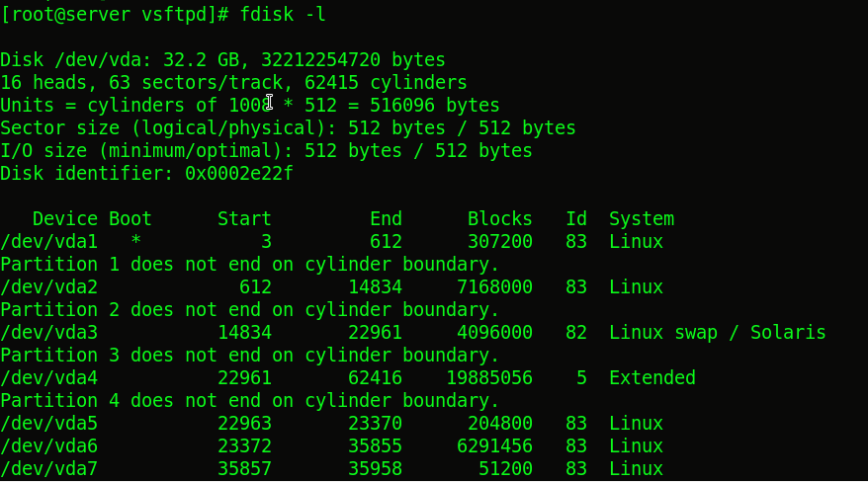Click the "Extended" system type text
The image size is (868, 482).
651,378
